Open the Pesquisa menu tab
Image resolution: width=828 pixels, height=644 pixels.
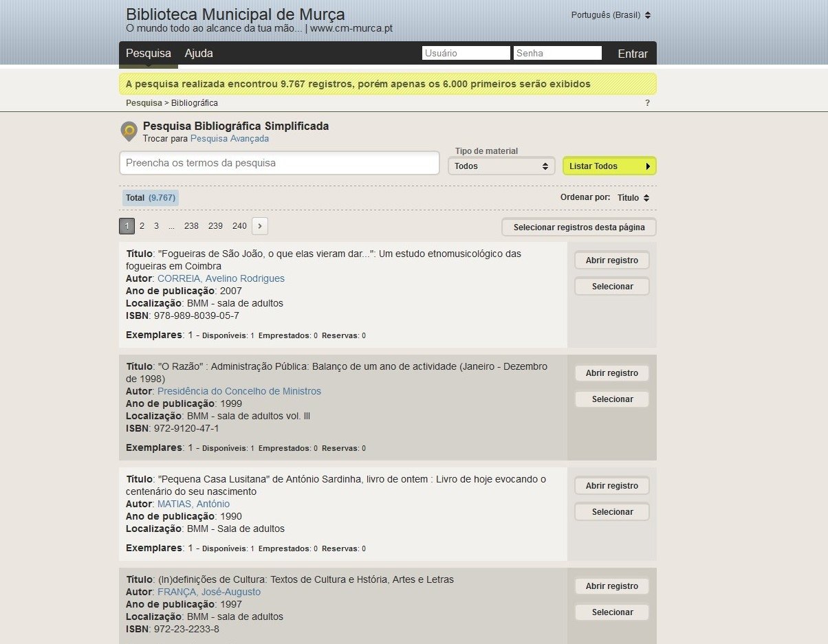[149, 54]
